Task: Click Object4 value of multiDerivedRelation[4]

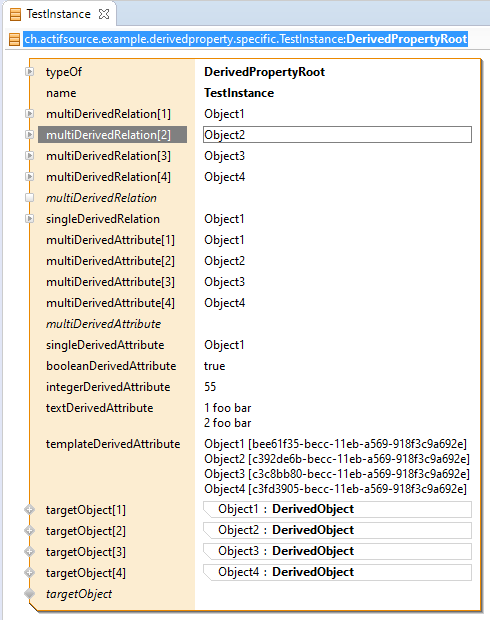Action: tap(225, 177)
